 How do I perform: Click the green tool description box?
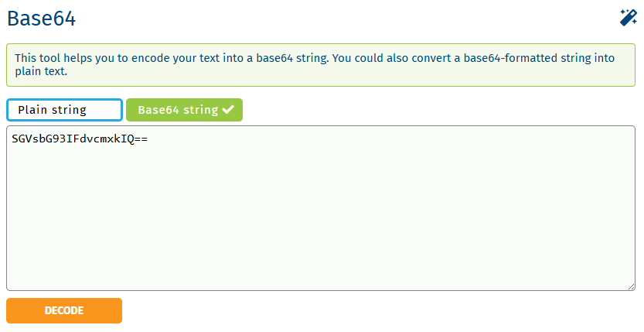pos(321,65)
